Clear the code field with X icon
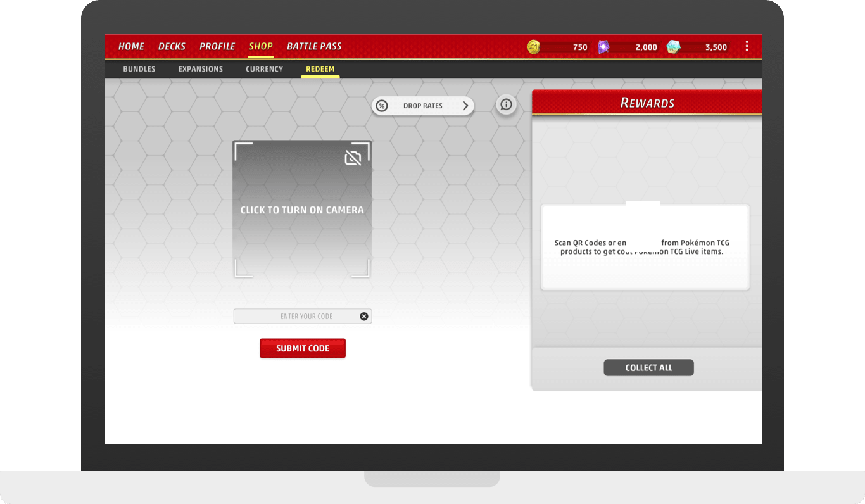This screenshot has width=865, height=504. coord(364,317)
